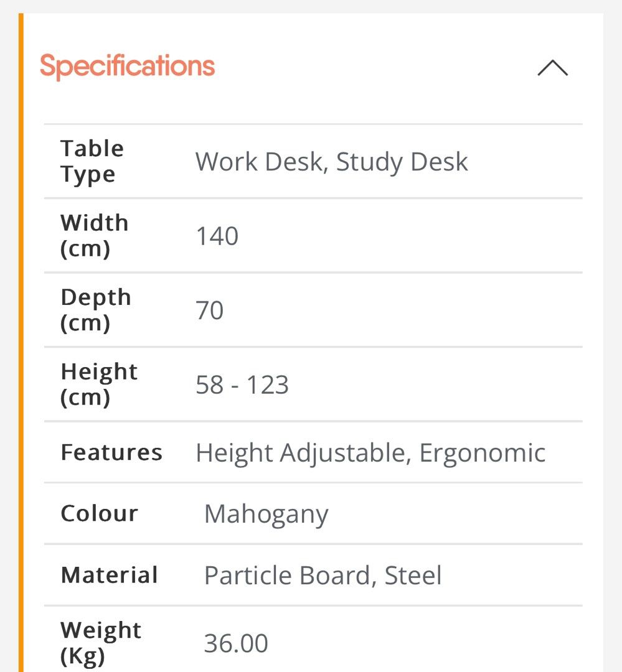Select the Colour label

98,513
